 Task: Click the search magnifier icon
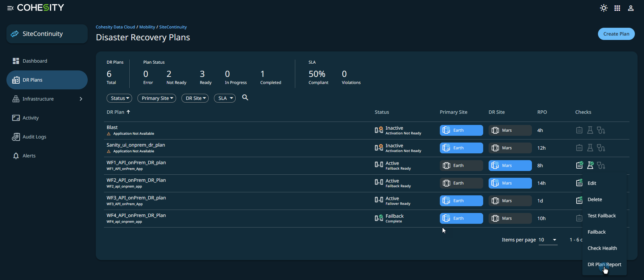[x=245, y=98]
